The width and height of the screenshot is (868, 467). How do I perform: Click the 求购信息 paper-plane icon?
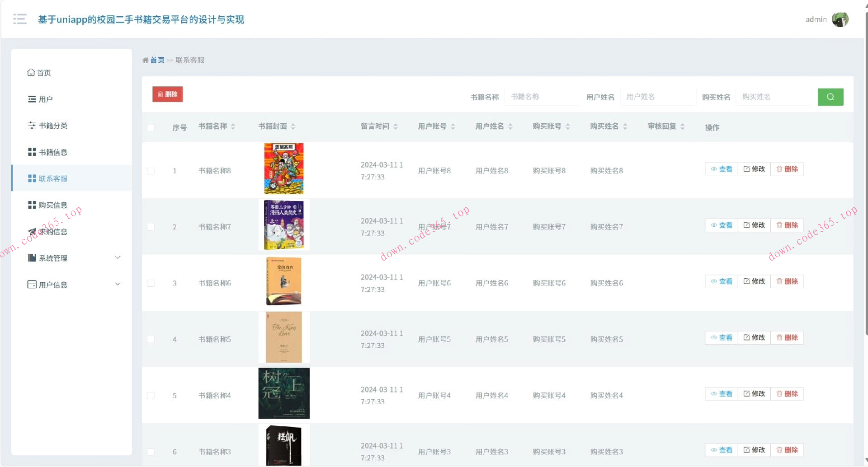(x=31, y=231)
